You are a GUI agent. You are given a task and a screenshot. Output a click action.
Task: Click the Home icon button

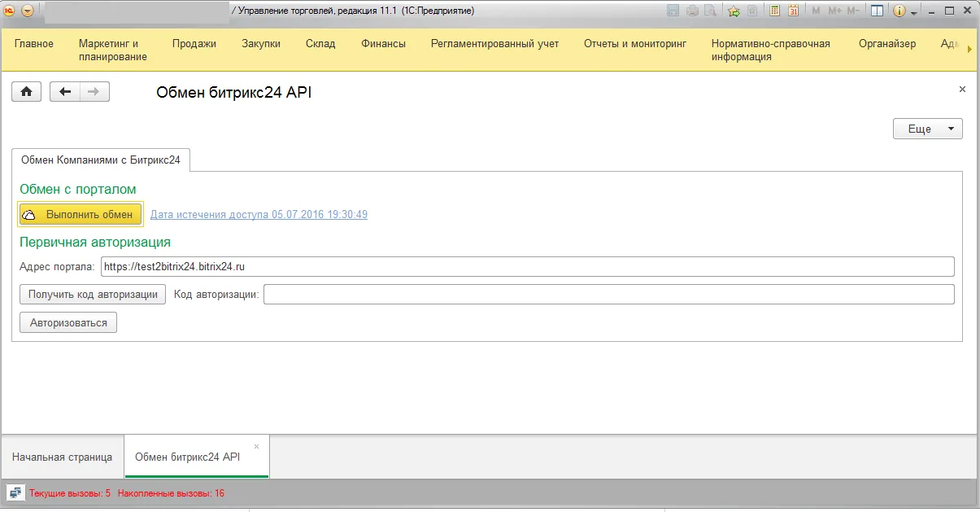pos(26,92)
